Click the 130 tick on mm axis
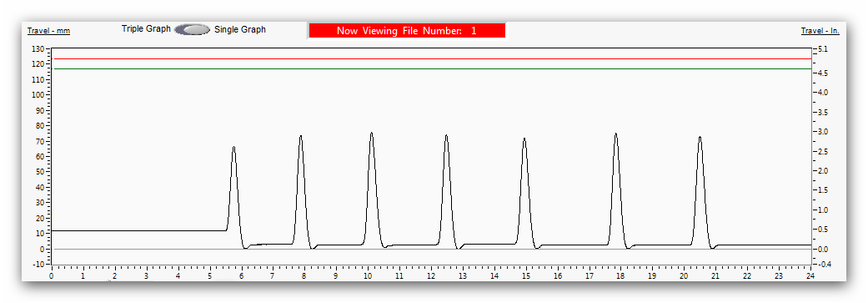The height and width of the screenshot is (303, 868). (x=38, y=48)
